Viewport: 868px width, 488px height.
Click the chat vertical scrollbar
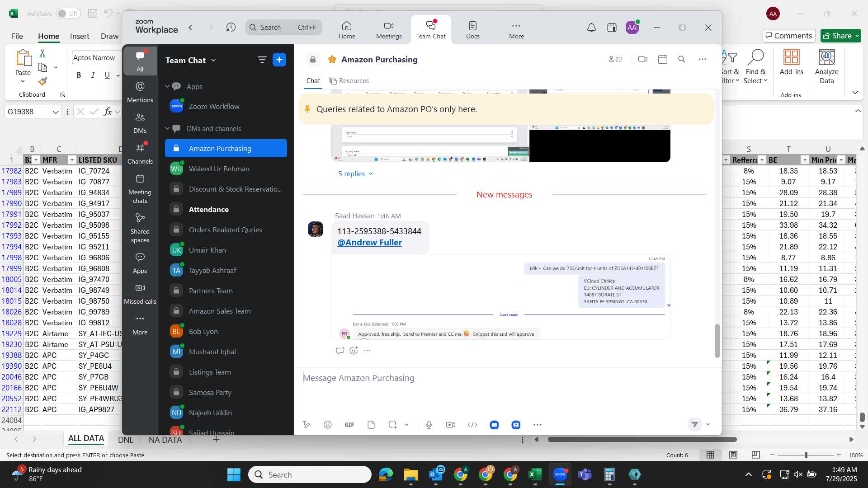point(717,341)
